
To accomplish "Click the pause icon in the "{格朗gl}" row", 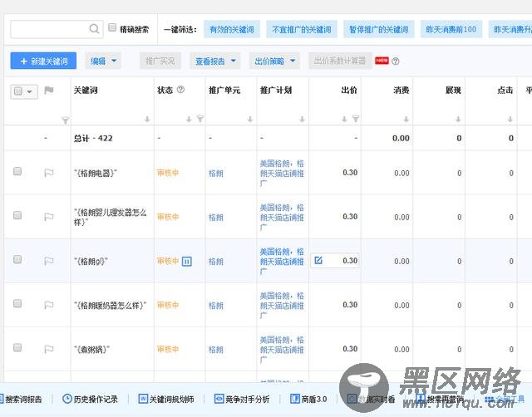I will click(187, 262).
